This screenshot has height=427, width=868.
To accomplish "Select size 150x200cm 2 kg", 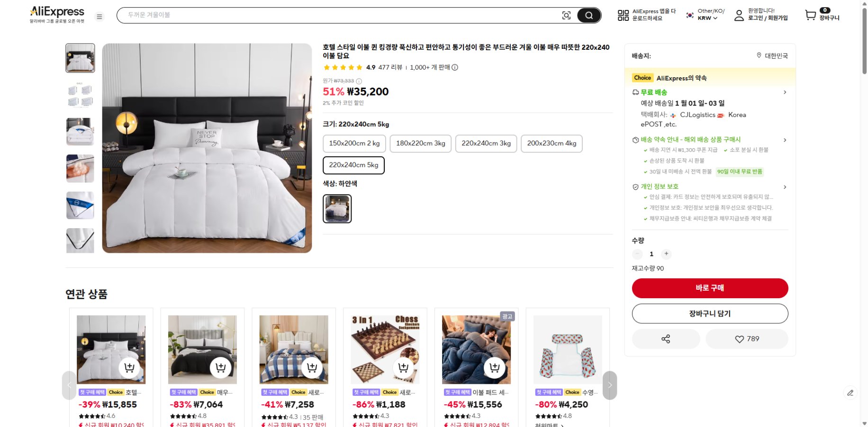I will (354, 143).
